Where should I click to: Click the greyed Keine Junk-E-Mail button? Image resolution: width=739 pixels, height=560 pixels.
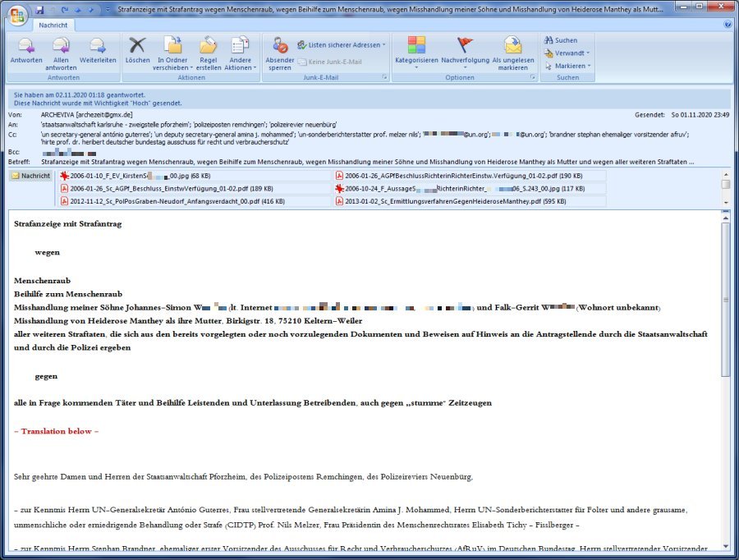pyautogui.click(x=329, y=62)
